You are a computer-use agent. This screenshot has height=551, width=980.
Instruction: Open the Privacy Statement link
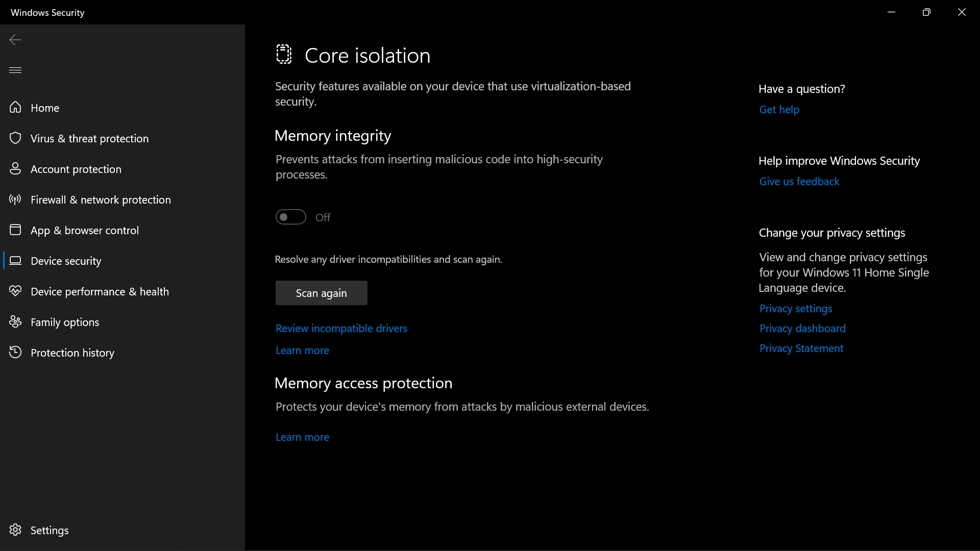[801, 348]
